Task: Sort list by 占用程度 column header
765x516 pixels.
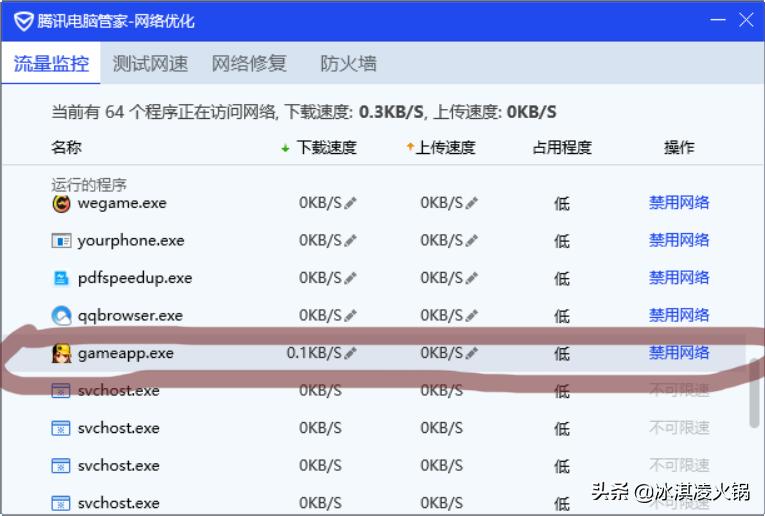Action: 562,147
